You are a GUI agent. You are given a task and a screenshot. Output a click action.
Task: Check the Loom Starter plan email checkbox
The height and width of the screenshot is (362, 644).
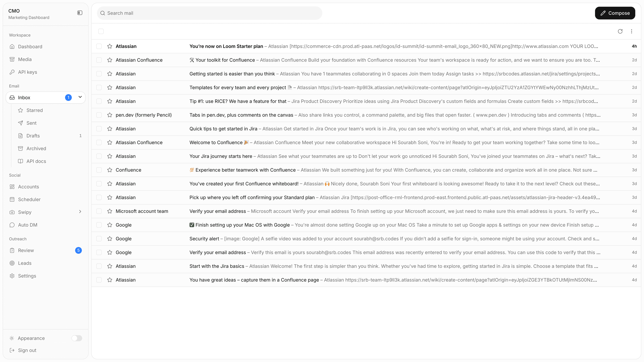pos(99,46)
